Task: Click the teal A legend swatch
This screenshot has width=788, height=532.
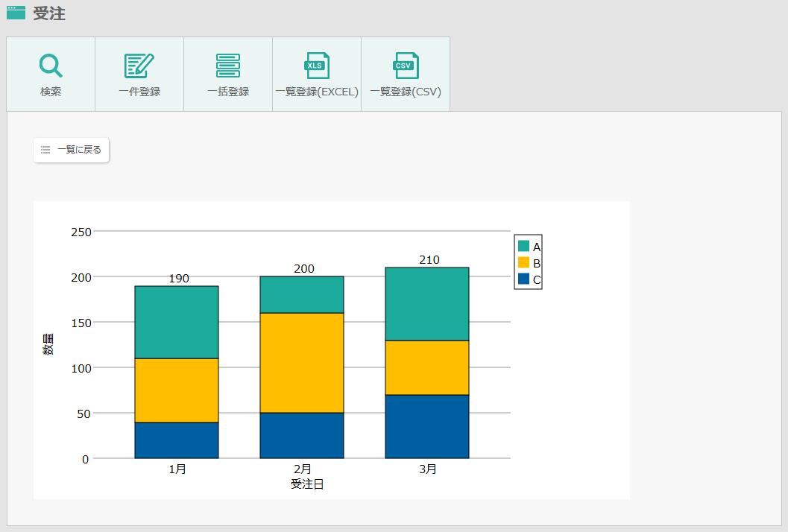Action: [x=523, y=246]
